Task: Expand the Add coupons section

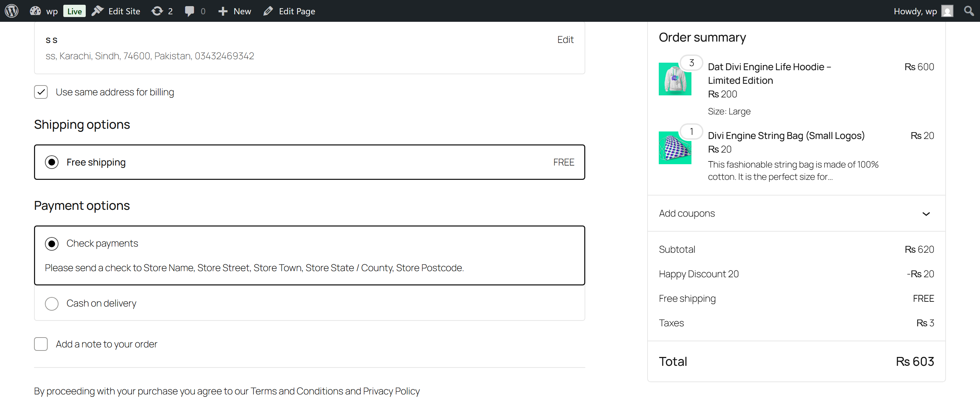Action: [x=926, y=214]
